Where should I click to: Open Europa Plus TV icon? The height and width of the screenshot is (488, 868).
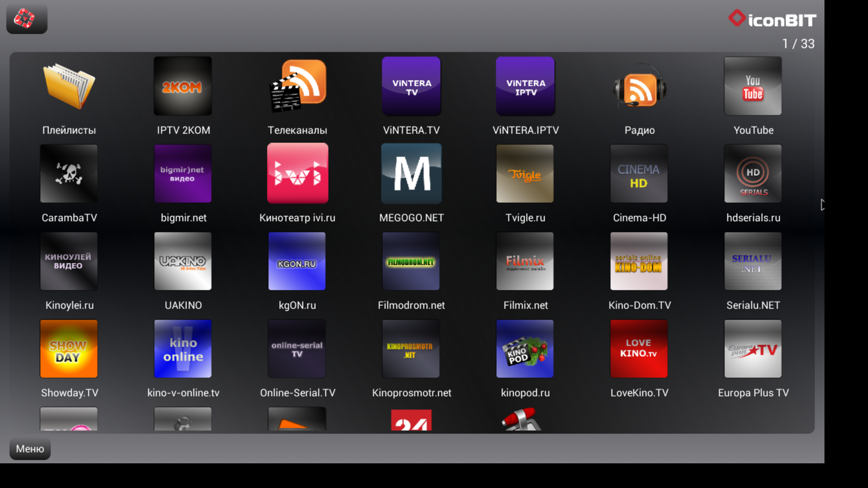[753, 349]
